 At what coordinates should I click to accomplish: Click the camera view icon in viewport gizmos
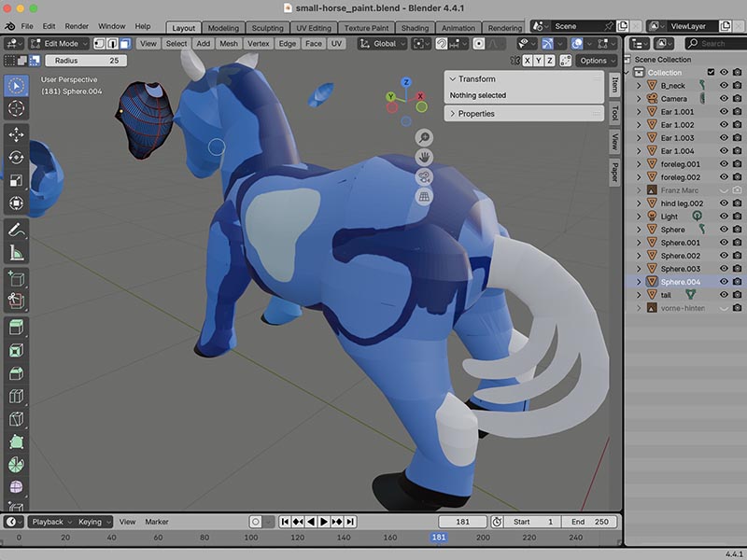[x=426, y=177]
